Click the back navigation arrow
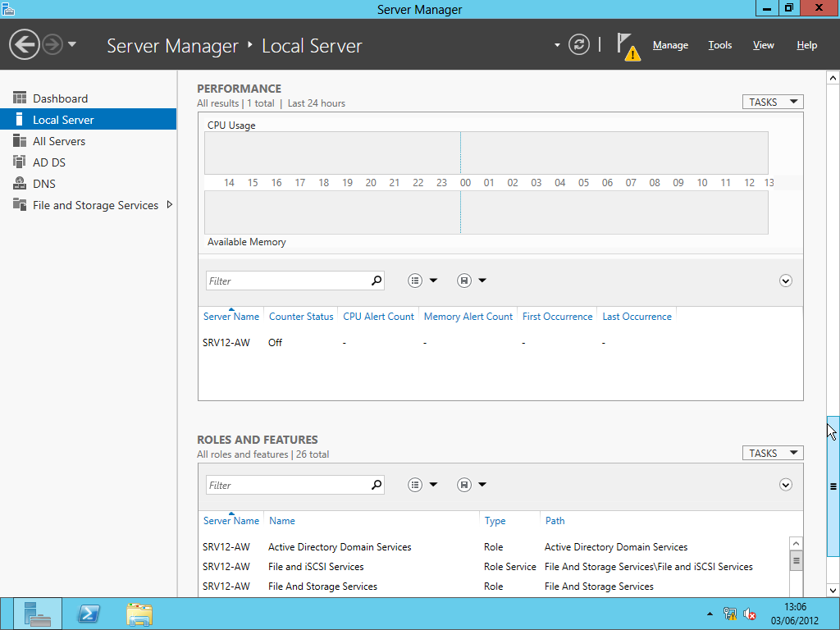 24,44
